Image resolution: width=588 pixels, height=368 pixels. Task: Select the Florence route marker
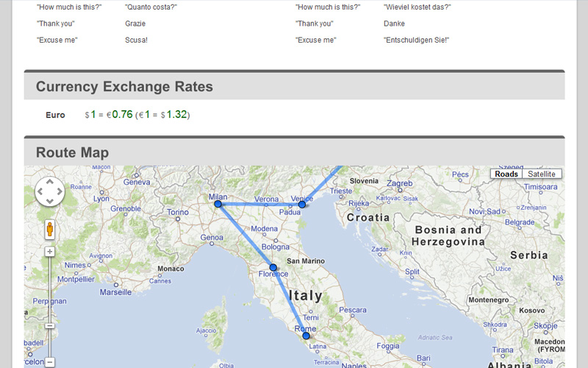[273, 267]
